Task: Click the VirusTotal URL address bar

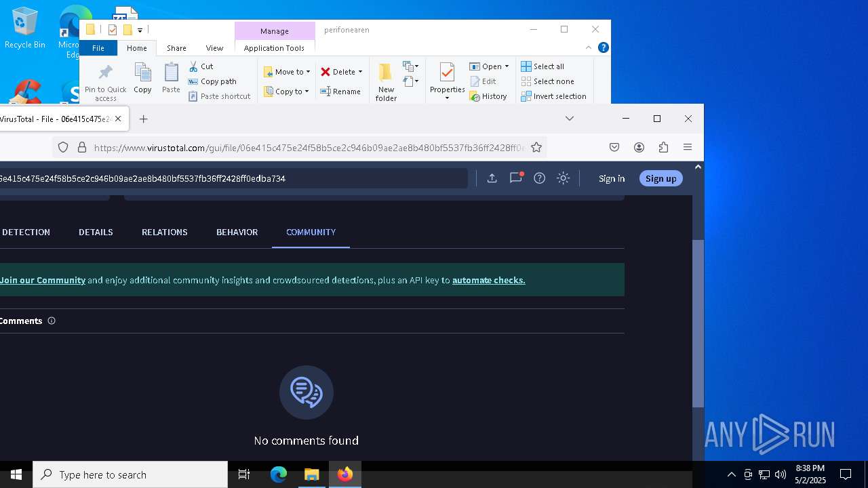Action: tap(309, 148)
